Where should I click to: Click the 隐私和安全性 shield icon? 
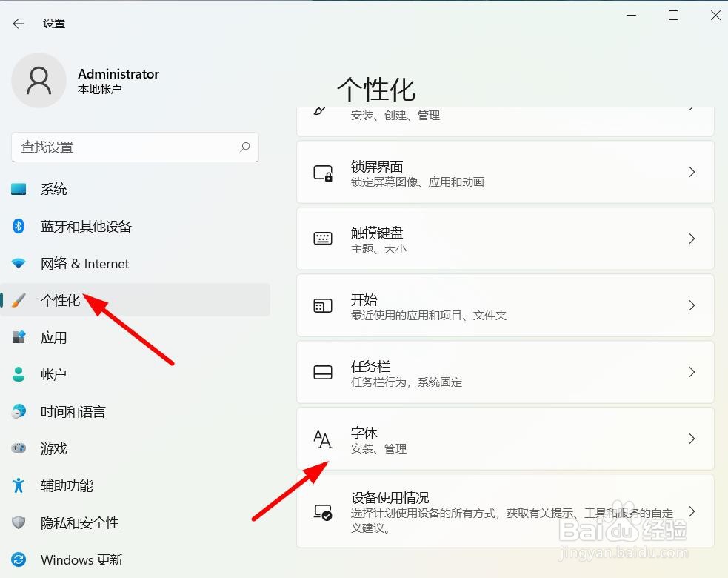click(19, 522)
